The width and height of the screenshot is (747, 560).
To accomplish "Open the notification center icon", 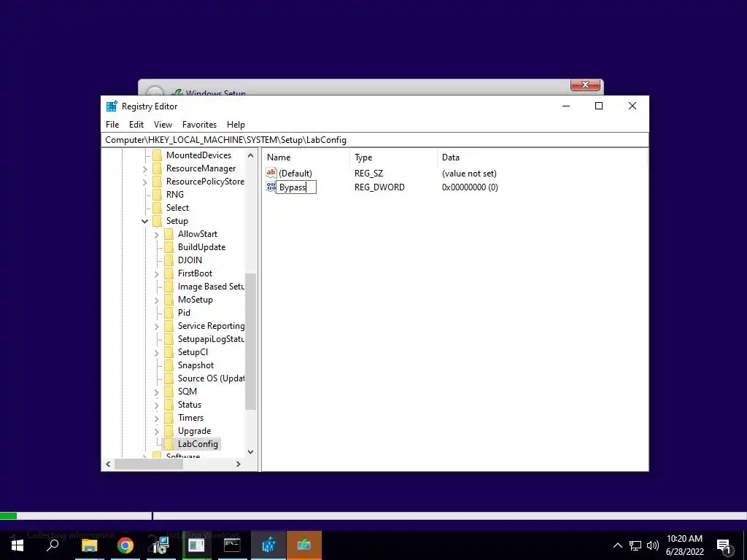I will click(x=724, y=545).
